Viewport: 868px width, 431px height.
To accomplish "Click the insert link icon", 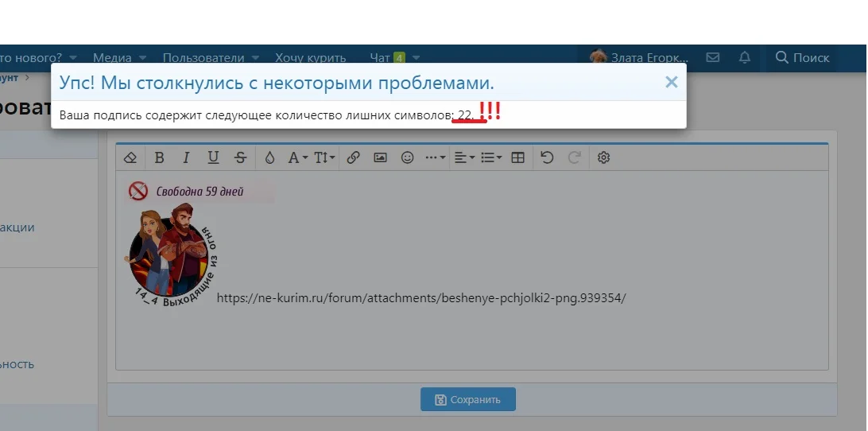I will pyautogui.click(x=353, y=158).
